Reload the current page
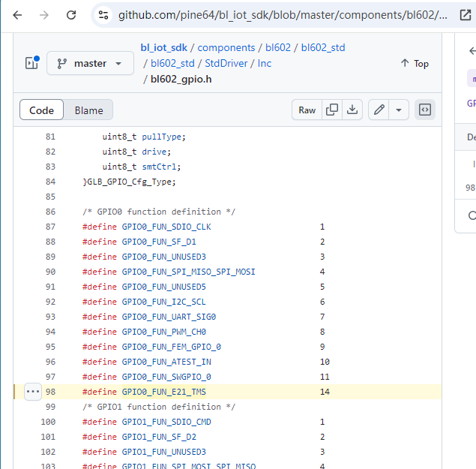476x469 pixels. [71, 15]
